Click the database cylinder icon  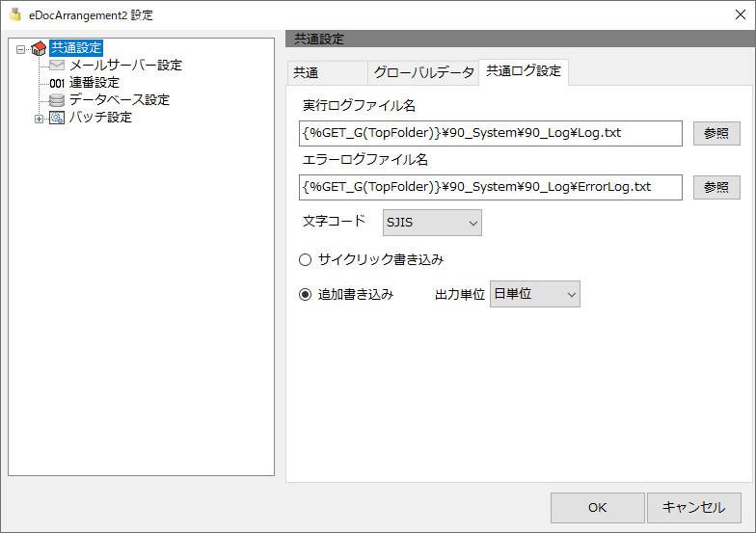tap(57, 100)
